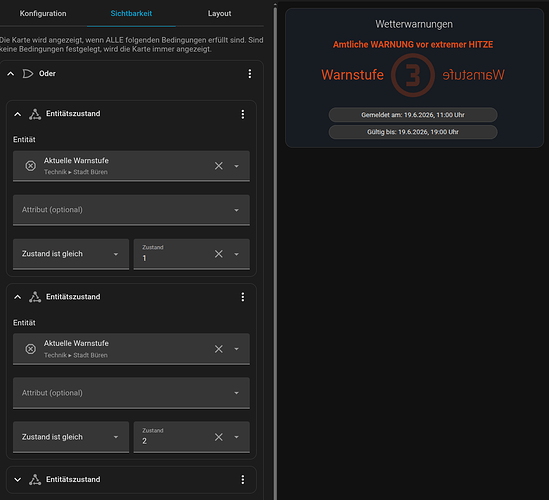Click the second Entität field label

click(x=24, y=323)
